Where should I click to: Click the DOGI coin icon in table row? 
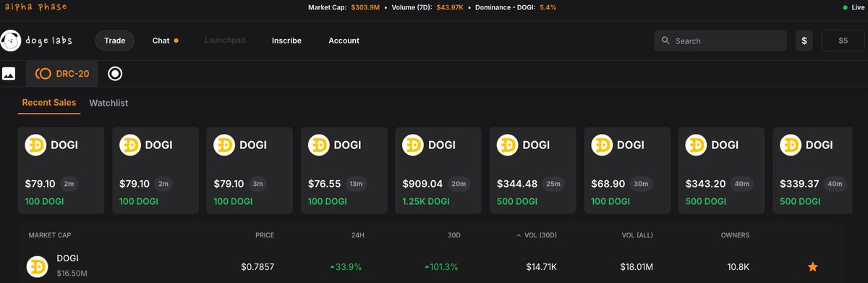[37, 267]
